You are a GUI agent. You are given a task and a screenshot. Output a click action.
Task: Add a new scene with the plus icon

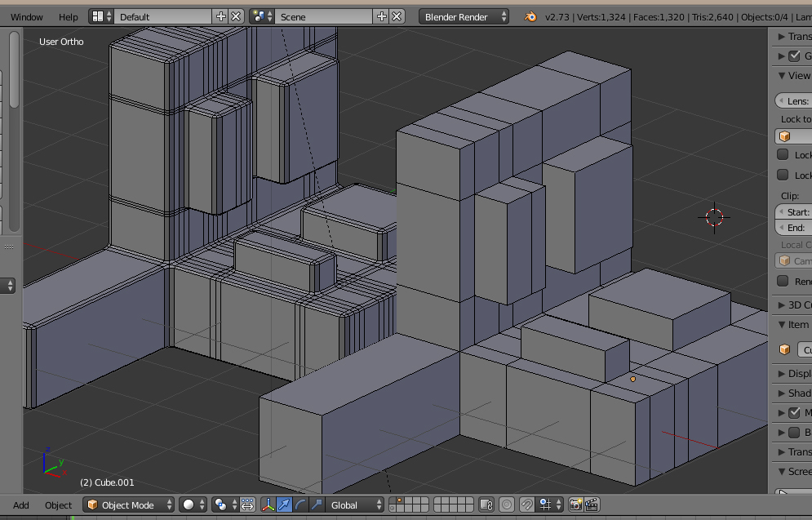pyautogui.click(x=382, y=16)
